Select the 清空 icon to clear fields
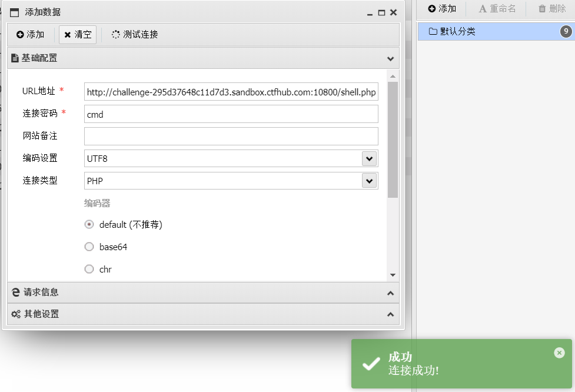The height and width of the screenshot is (392, 575). point(67,35)
